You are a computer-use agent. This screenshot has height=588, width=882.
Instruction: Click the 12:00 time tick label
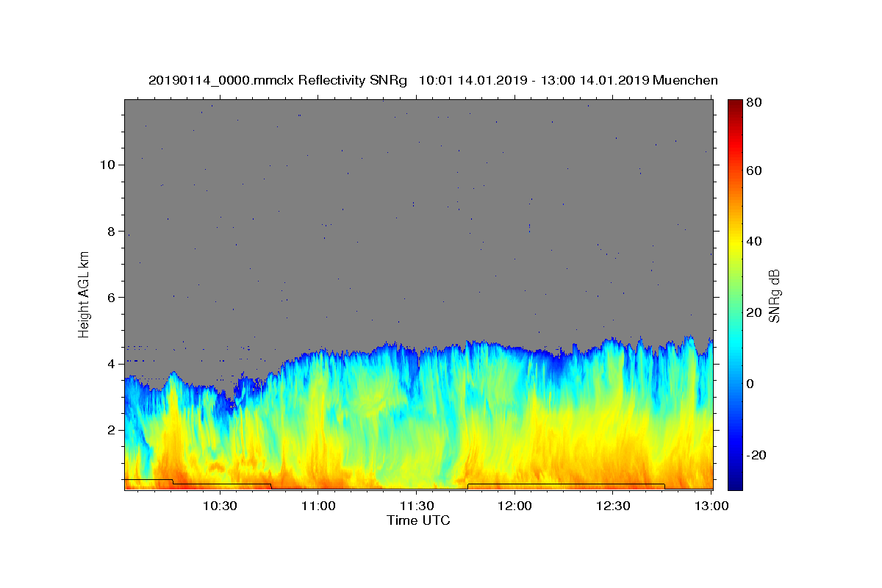tap(514, 506)
